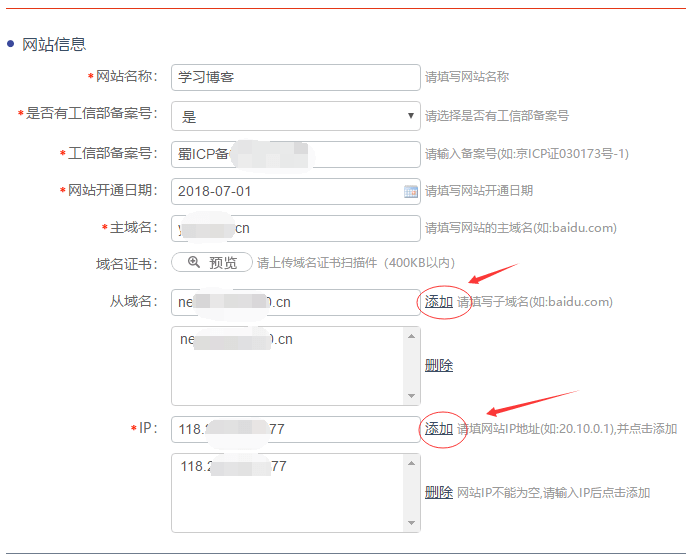Click 删除 beside the subdomain list
The width and height of the screenshot is (694, 560).
tap(439, 365)
